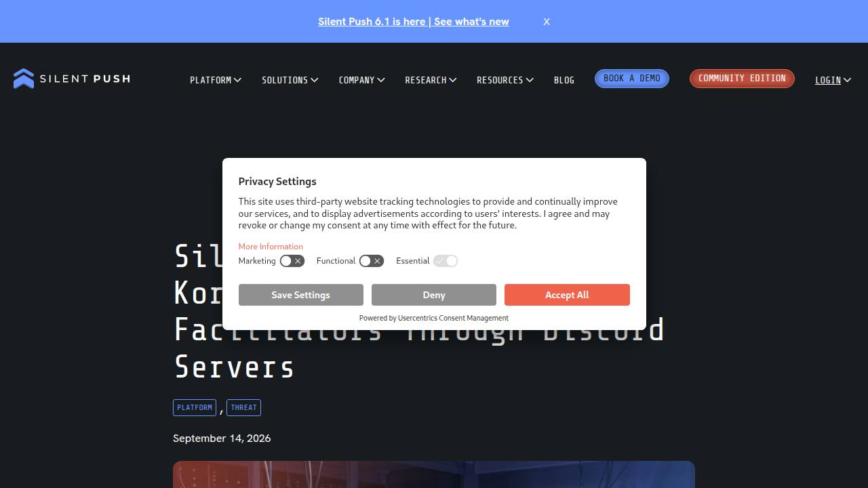Image resolution: width=868 pixels, height=488 pixels.
Task: Click the Silent Push logo
Action: [x=71, y=79]
